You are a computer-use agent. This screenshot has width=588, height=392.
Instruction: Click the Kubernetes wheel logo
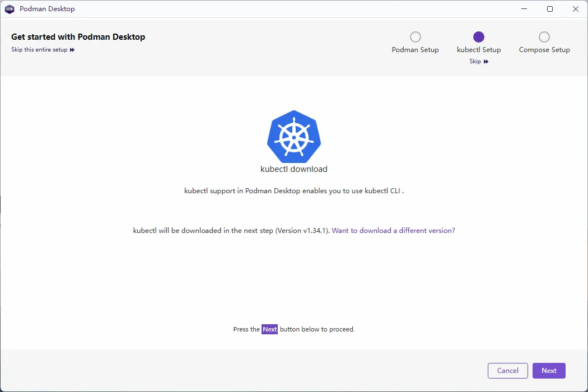tap(294, 136)
